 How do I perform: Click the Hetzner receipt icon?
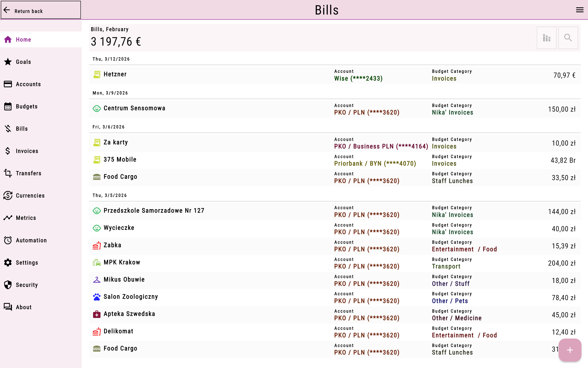click(x=97, y=74)
